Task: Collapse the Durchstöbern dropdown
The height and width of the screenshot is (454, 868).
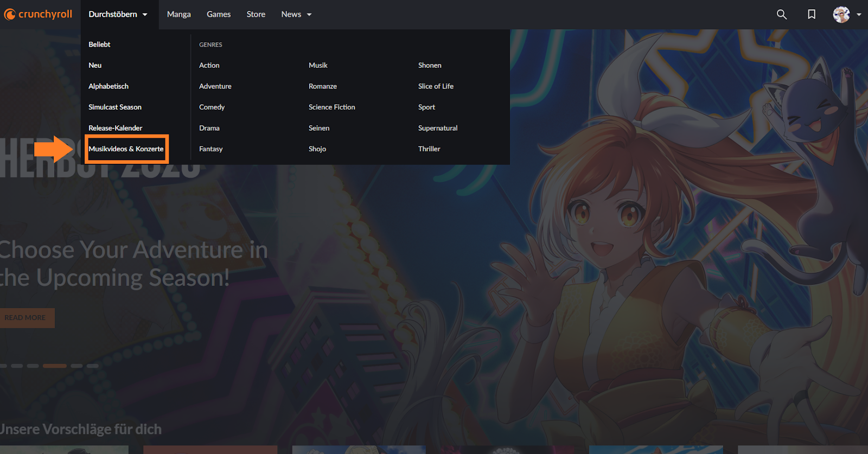Action: click(118, 14)
